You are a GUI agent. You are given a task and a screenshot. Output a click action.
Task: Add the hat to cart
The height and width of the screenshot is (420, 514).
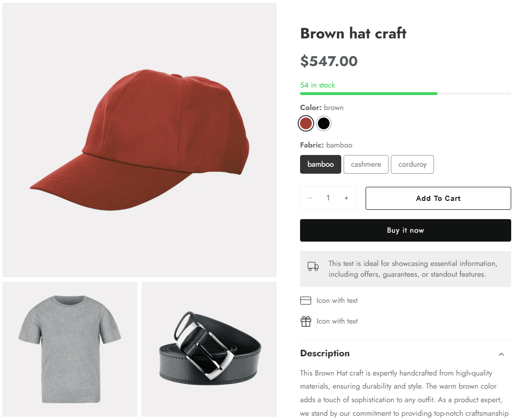pyautogui.click(x=438, y=199)
